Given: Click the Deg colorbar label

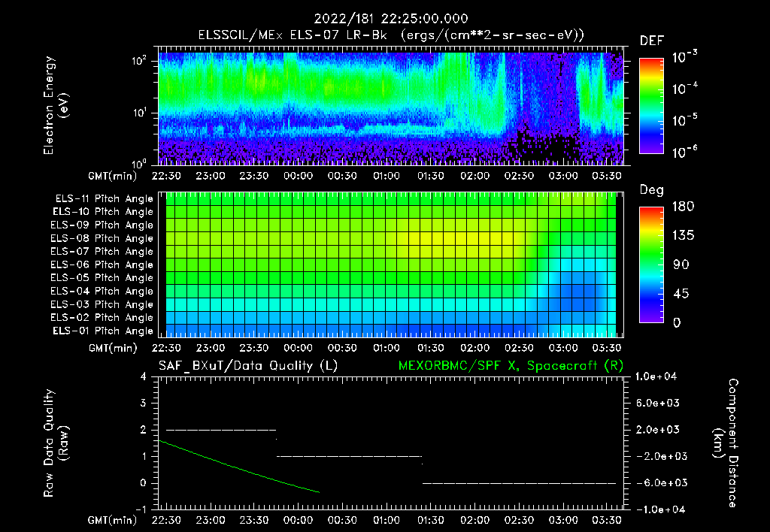Looking at the screenshot, I should click(652, 190).
